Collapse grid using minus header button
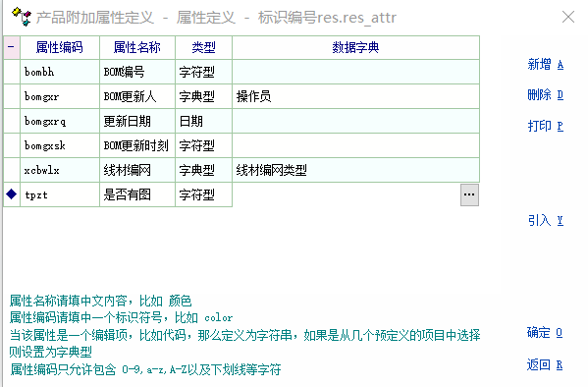Screen dimensions: 588x387 tap(11, 47)
